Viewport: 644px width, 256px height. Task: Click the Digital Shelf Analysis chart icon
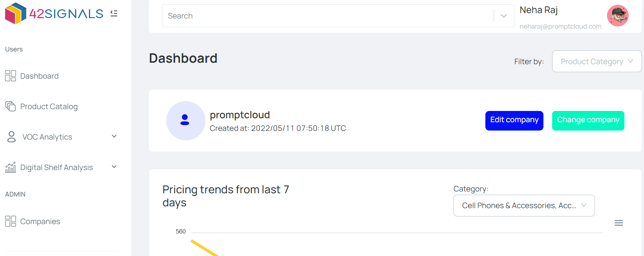point(11,167)
